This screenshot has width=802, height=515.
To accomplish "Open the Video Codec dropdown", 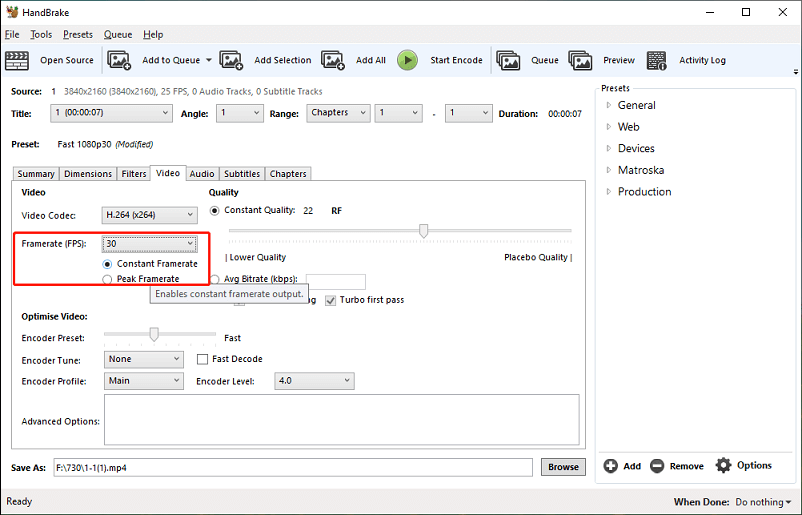I will pos(149,215).
